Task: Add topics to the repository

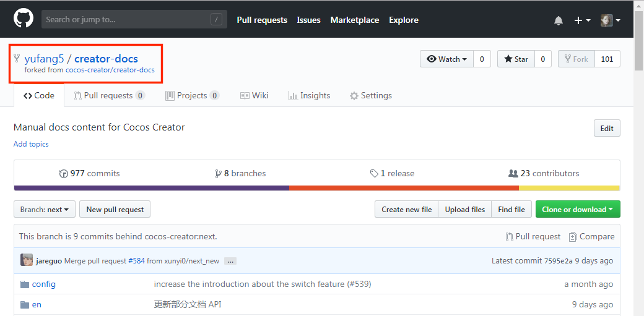Action: 31,144
